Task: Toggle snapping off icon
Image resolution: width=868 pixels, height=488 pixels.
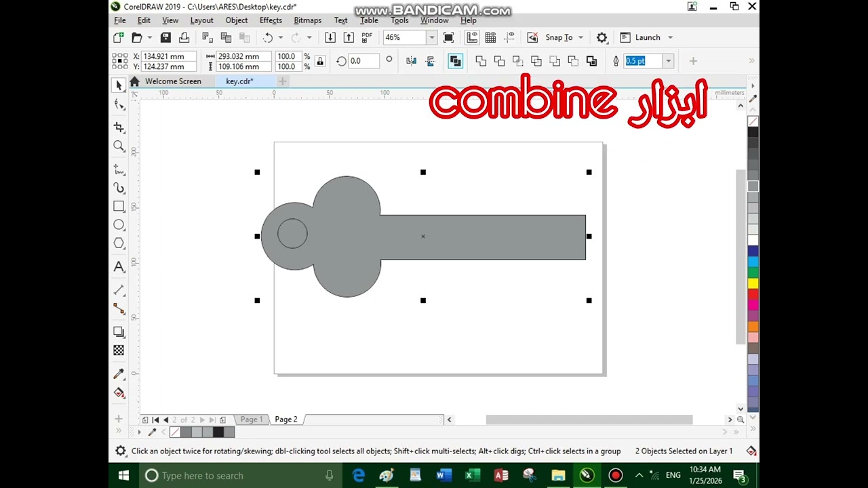Action: 532,38
